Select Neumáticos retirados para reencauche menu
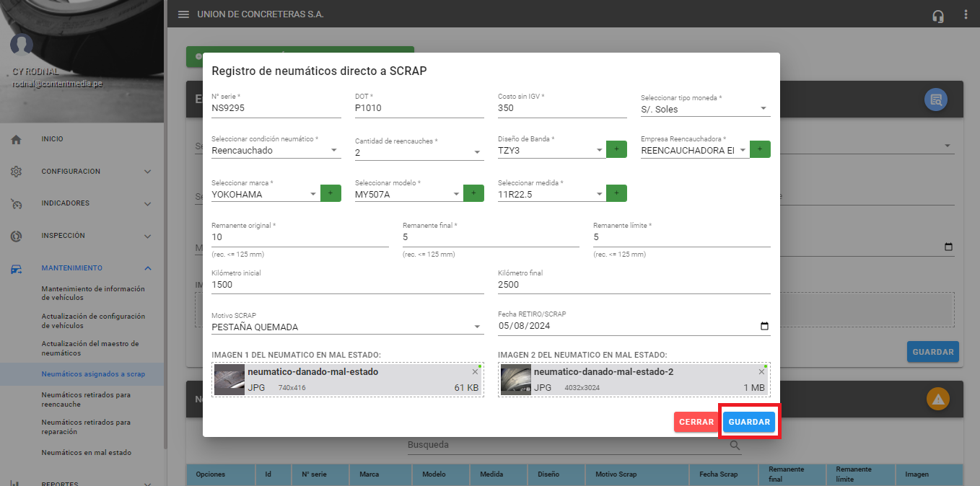The height and width of the screenshot is (486, 980). tap(86, 399)
